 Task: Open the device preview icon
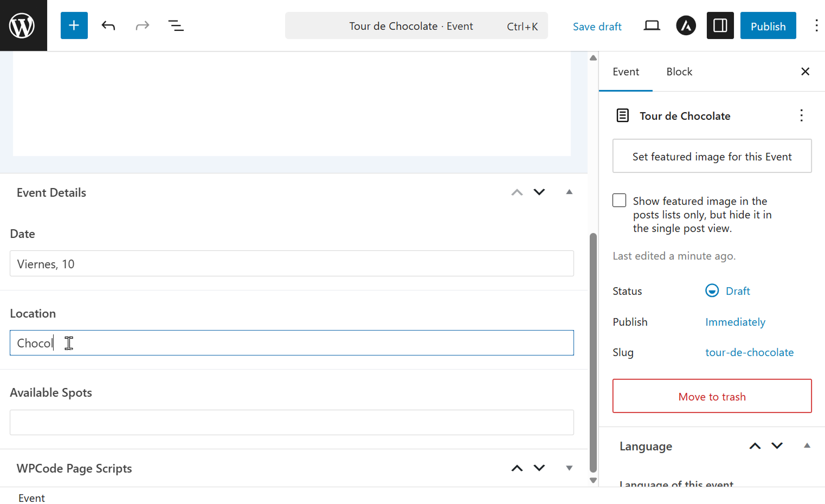pos(652,25)
